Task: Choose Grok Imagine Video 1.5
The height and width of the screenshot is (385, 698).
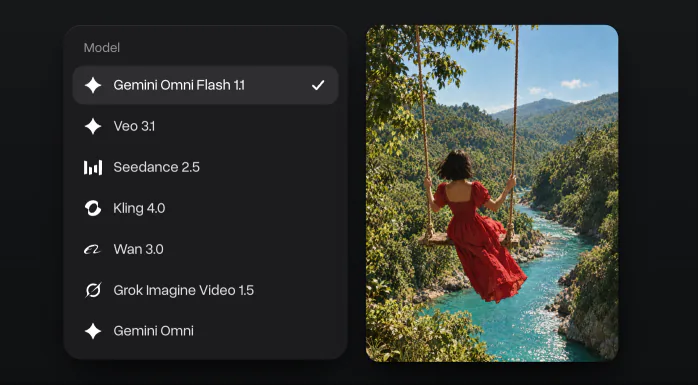Action: 205,290
